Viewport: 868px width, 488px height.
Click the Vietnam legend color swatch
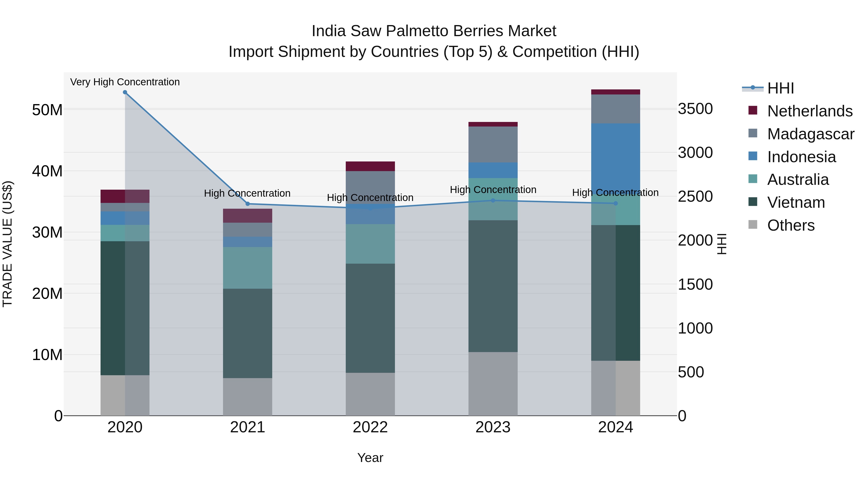coord(753,202)
